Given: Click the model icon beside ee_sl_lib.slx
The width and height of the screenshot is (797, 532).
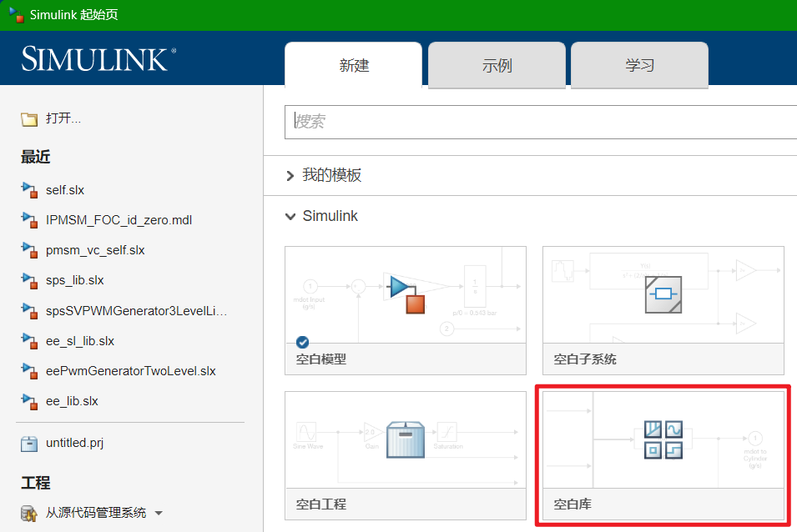Looking at the screenshot, I should coord(29,341).
